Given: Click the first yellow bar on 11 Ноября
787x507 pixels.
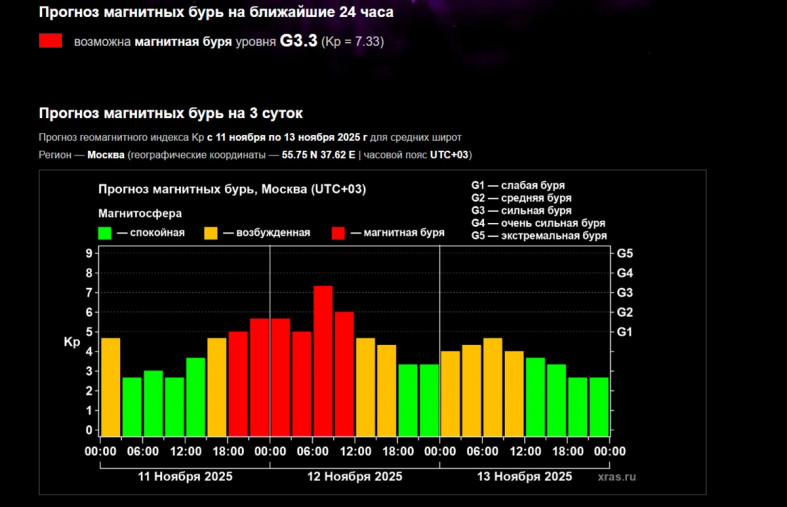Looking at the screenshot, I should coord(111,387).
